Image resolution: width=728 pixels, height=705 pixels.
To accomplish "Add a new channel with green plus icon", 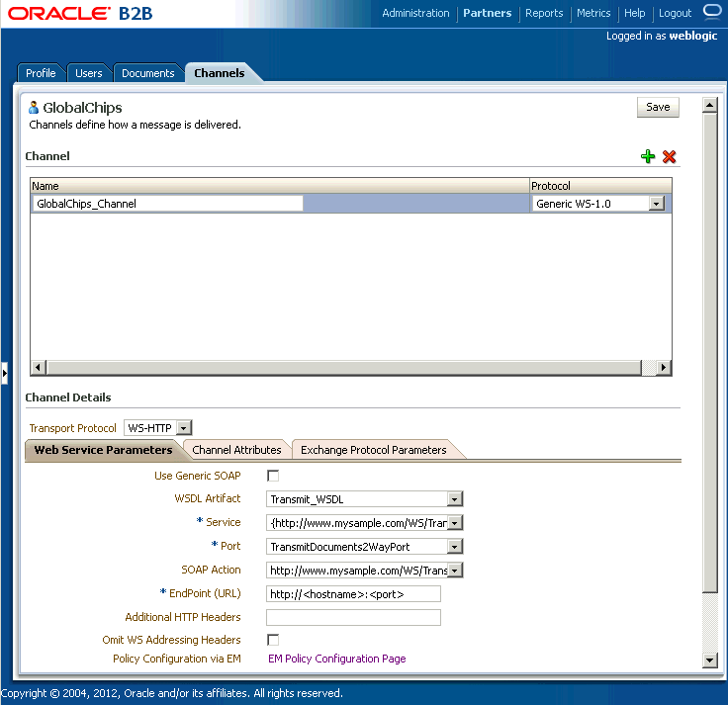I will [x=648, y=156].
